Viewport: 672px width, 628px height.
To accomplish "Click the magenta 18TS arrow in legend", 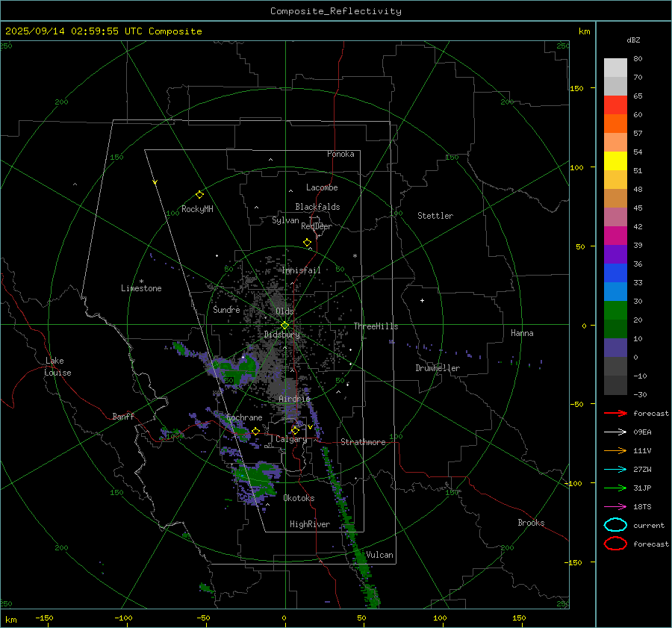I will pos(615,507).
